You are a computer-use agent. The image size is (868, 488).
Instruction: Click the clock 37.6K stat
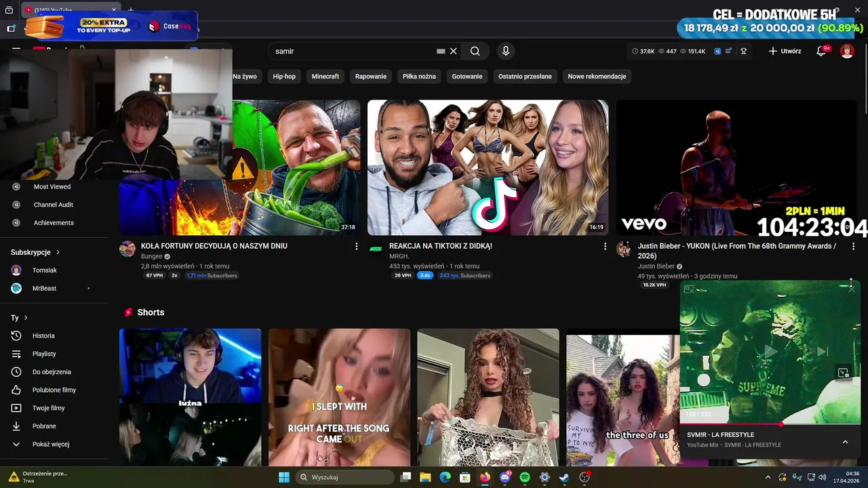pyautogui.click(x=644, y=51)
